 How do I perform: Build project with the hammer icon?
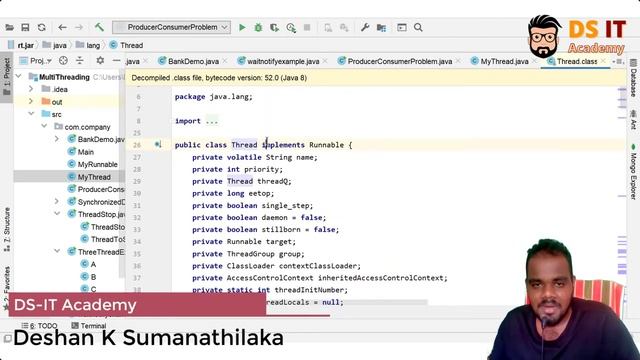[x=99, y=27]
